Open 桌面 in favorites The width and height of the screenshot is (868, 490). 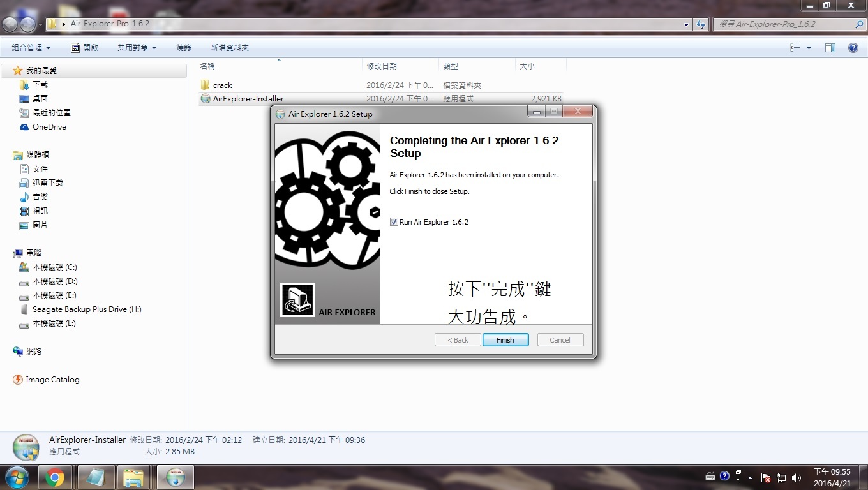(40, 99)
